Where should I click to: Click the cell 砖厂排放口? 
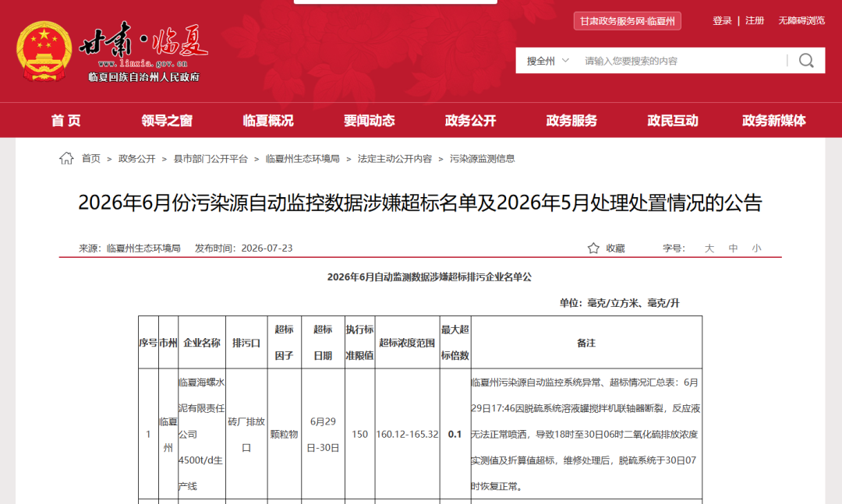[x=246, y=434]
